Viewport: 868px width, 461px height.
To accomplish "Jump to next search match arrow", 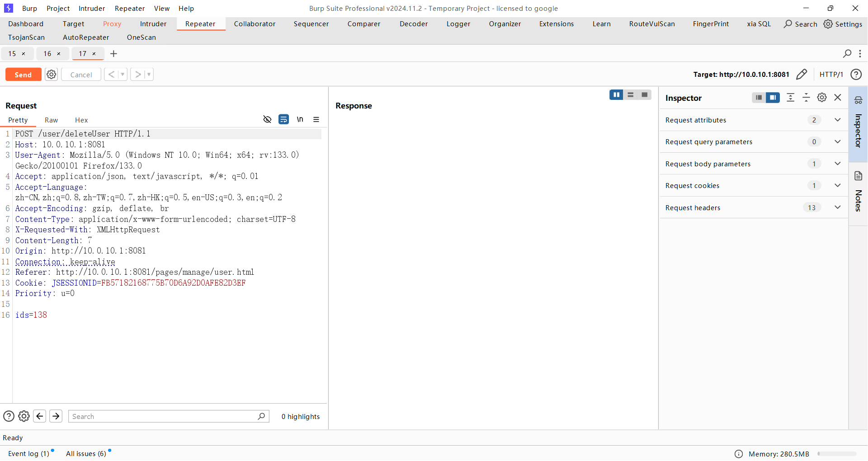I will 56,416.
